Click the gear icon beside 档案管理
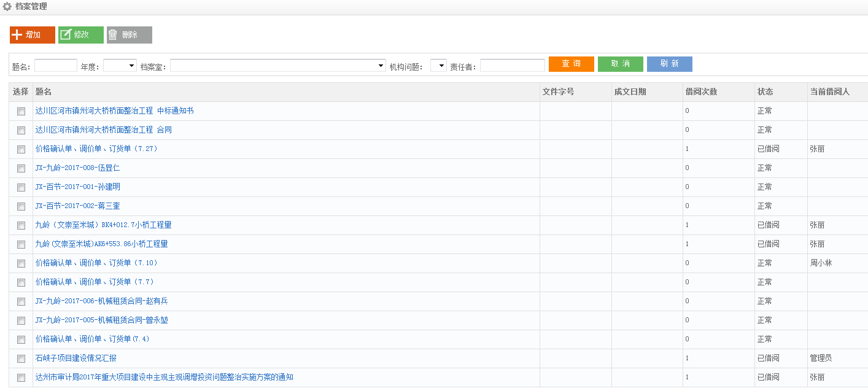Viewport: 868px width, 391px height. click(7, 7)
